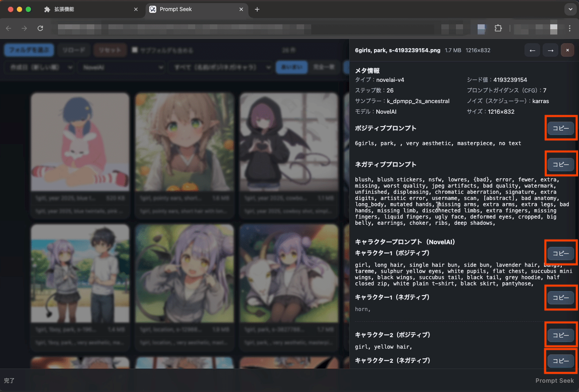Close the image detail panel

click(567, 50)
